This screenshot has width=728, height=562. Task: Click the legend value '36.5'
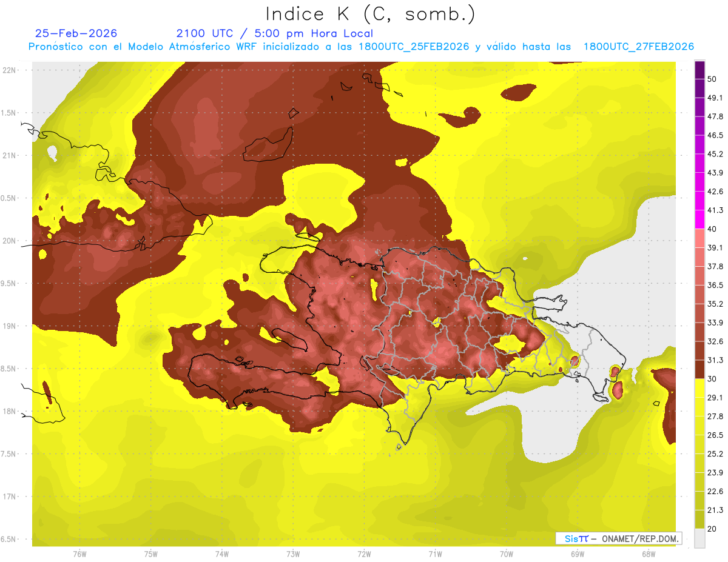(715, 285)
